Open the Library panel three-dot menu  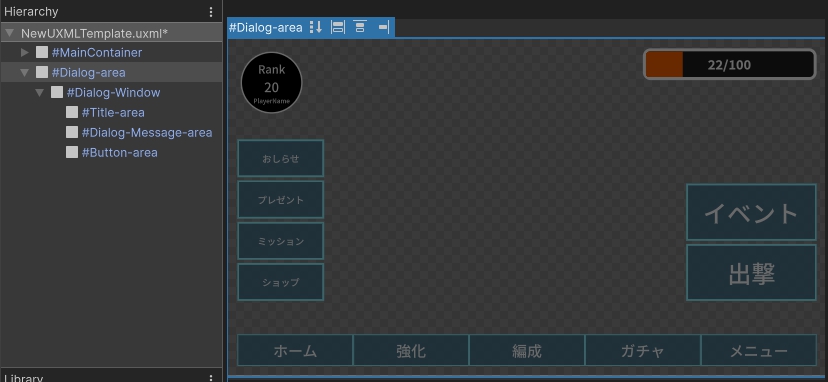coord(211,378)
